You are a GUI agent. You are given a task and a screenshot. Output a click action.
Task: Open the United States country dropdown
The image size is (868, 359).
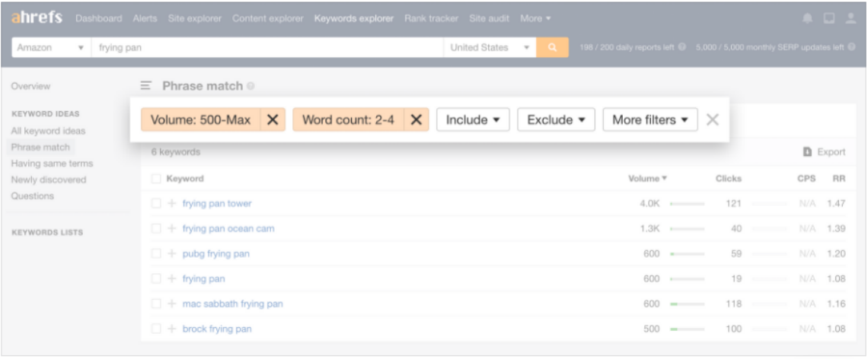pos(490,48)
